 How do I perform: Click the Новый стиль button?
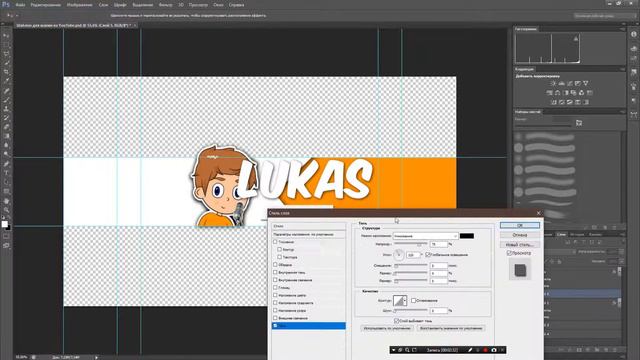pos(520,244)
